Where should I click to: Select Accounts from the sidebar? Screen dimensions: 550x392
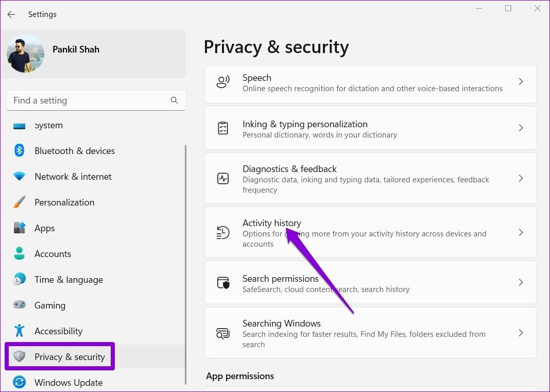tap(53, 254)
